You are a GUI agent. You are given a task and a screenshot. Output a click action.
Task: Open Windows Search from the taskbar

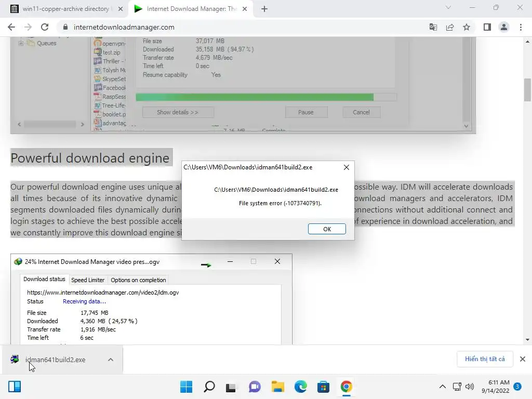[209, 387]
